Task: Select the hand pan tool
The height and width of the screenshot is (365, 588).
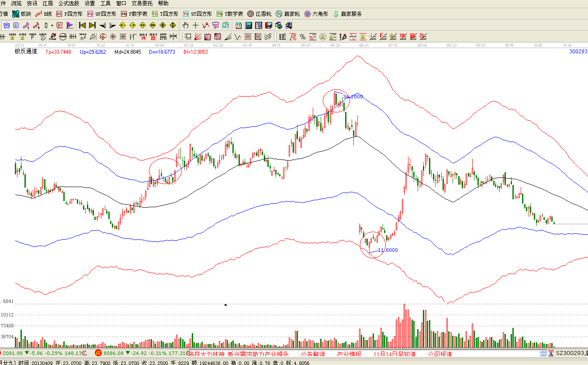Action: tap(185, 25)
